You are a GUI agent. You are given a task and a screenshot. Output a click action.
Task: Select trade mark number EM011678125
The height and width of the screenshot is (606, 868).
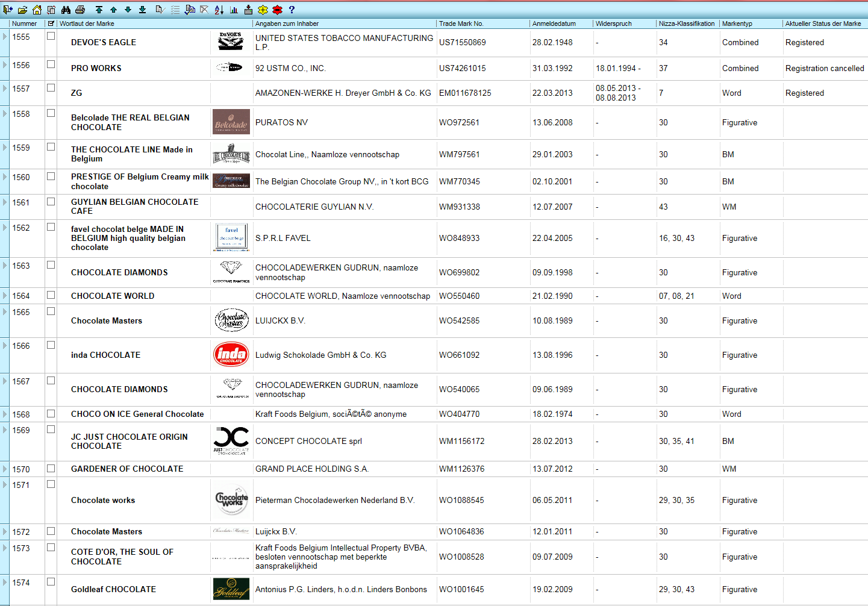tap(465, 93)
